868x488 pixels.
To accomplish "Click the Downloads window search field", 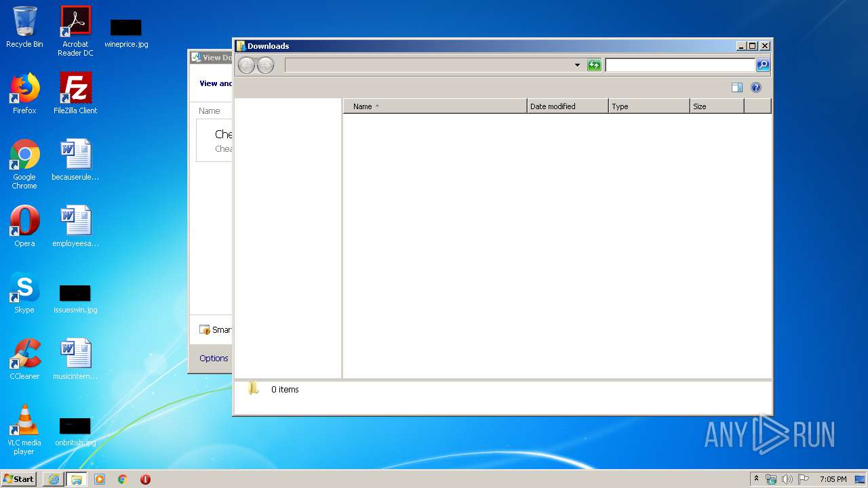I will [x=680, y=65].
